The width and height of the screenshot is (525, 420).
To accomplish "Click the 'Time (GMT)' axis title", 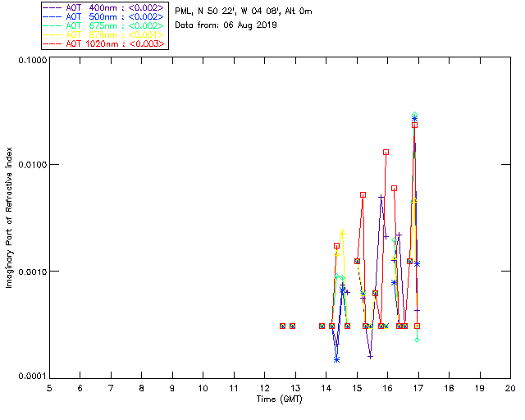I will coord(280,399).
